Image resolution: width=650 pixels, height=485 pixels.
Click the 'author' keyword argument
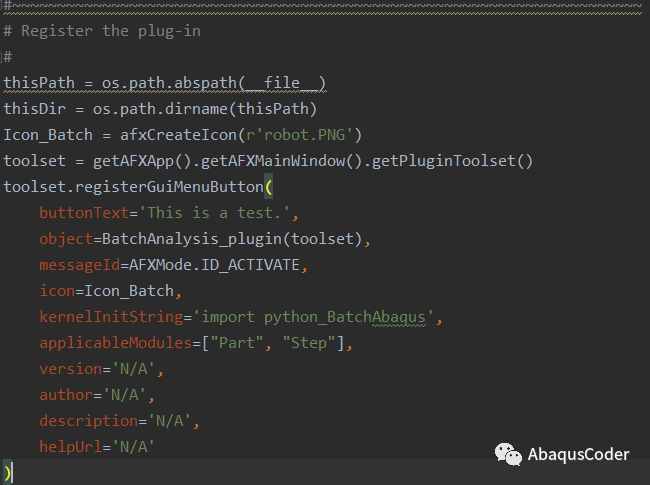[x=66, y=395]
